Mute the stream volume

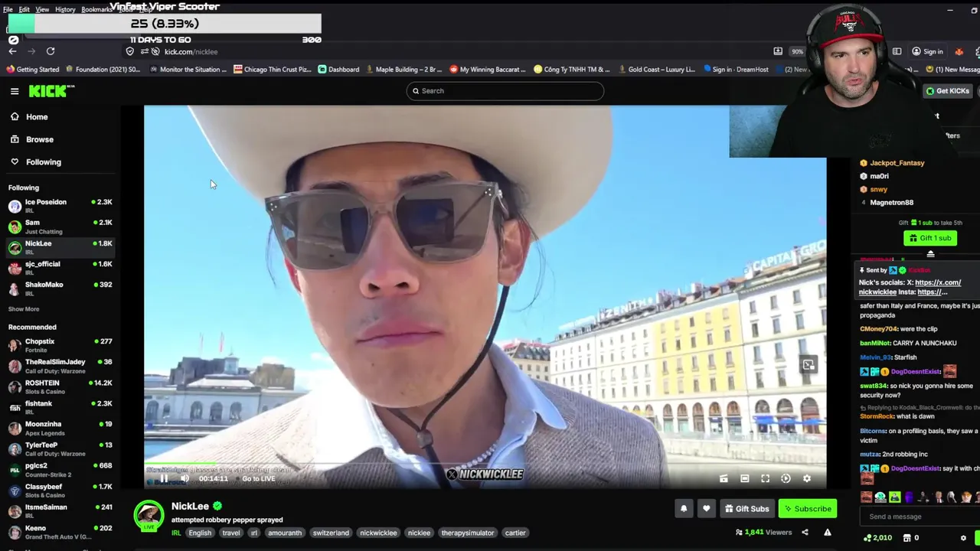[x=185, y=479]
